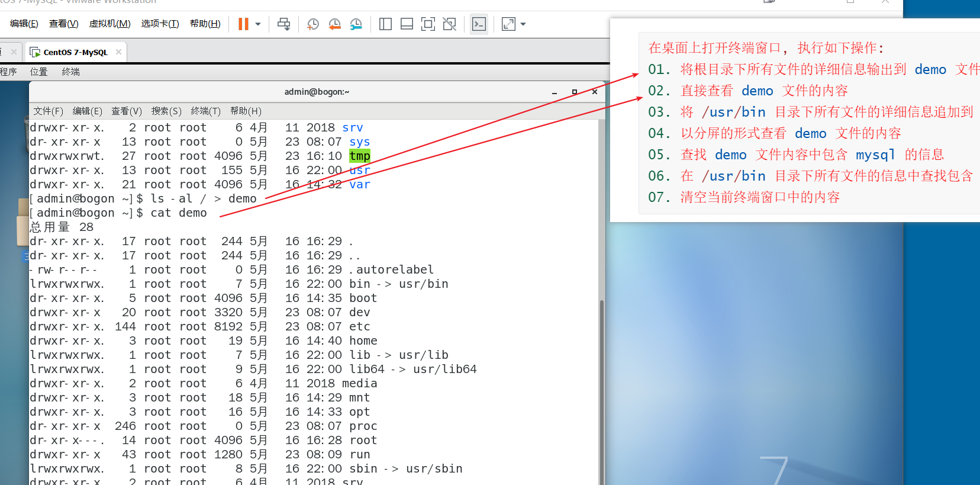
Task: Click the blue srv directory name
Action: 353,127
